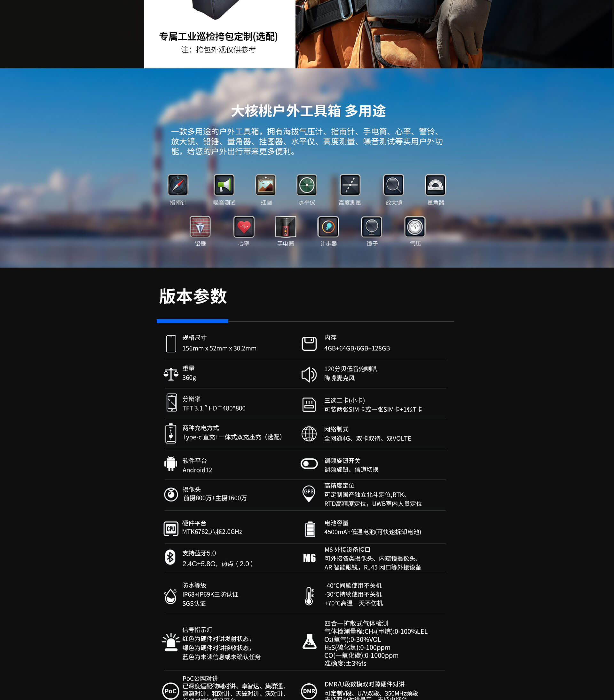Click the level meter (水平仪) icon

[x=307, y=185]
